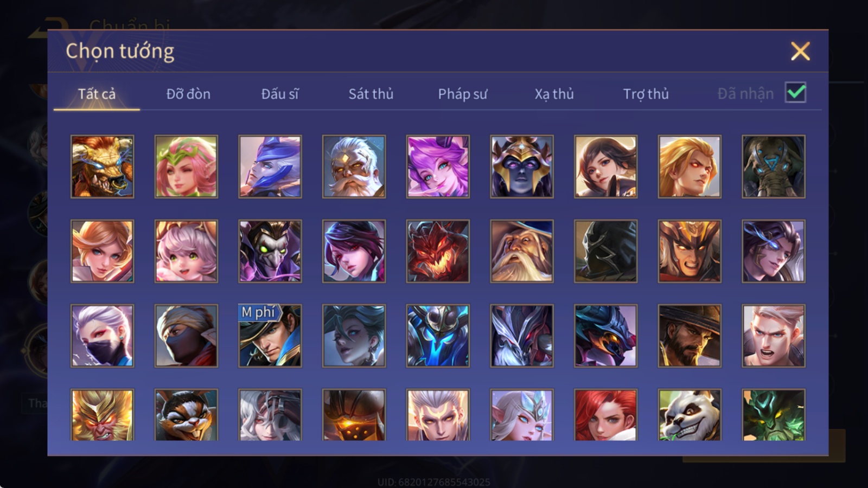868x488 pixels.
Task: Select the "Tất cả" tab
Action: [x=97, y=94]
